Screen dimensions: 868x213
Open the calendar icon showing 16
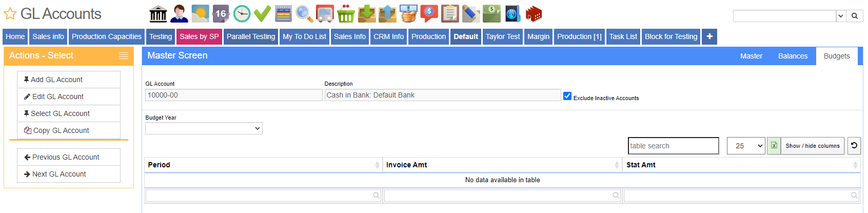[x=221, y=14]
